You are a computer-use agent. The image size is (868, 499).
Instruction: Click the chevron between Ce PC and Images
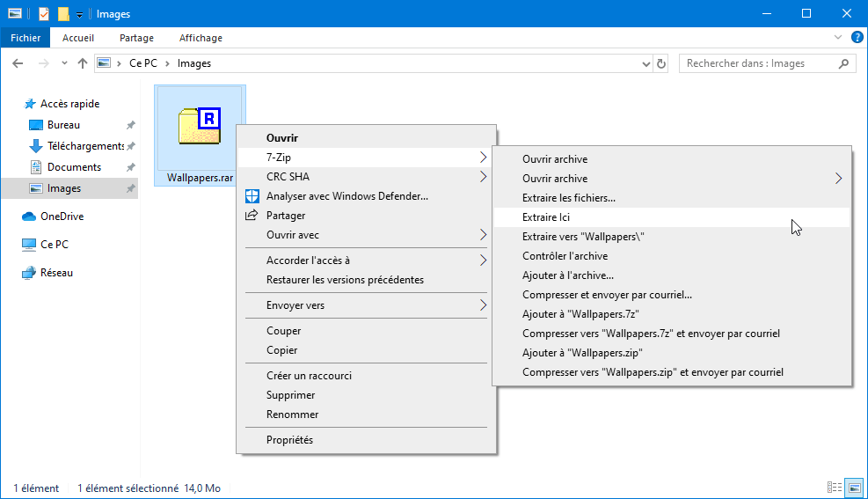pyautogui.click(x=167, y=63)
